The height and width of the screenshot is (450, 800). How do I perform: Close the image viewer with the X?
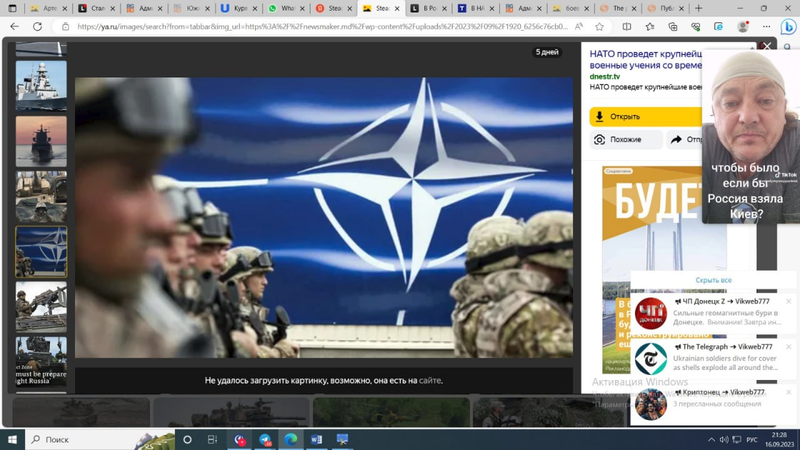point(767,46)
